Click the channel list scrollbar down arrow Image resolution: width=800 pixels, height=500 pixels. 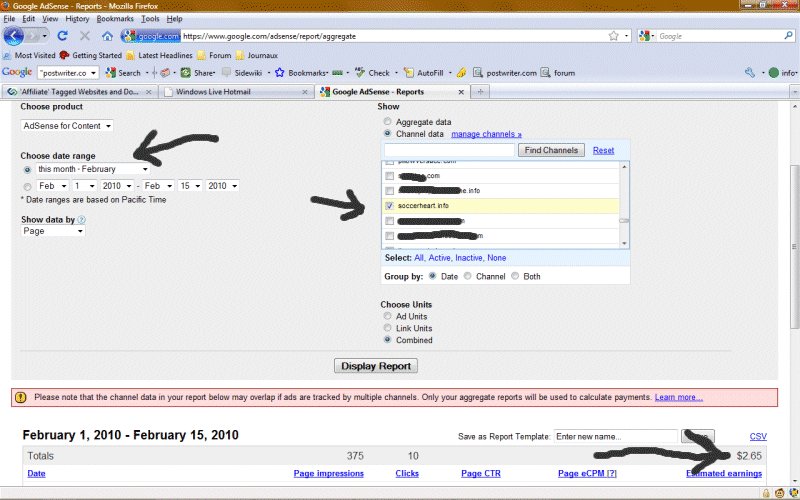pos(624,243)
